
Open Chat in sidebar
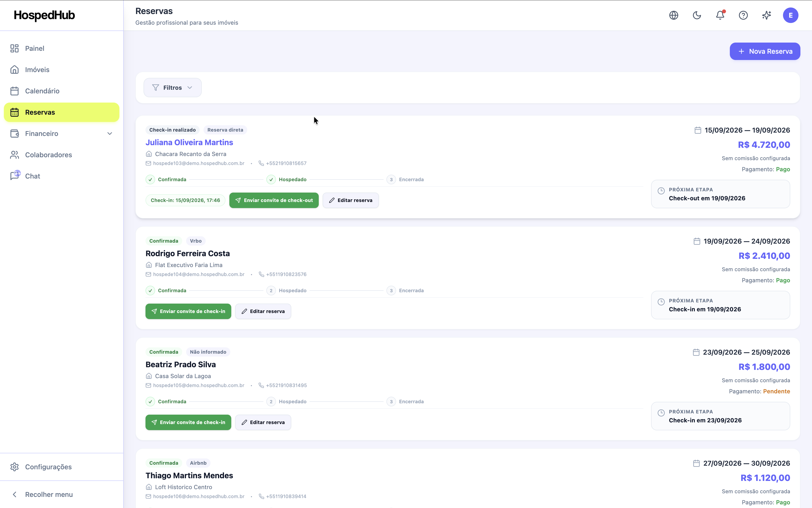[x=61, y=176]
